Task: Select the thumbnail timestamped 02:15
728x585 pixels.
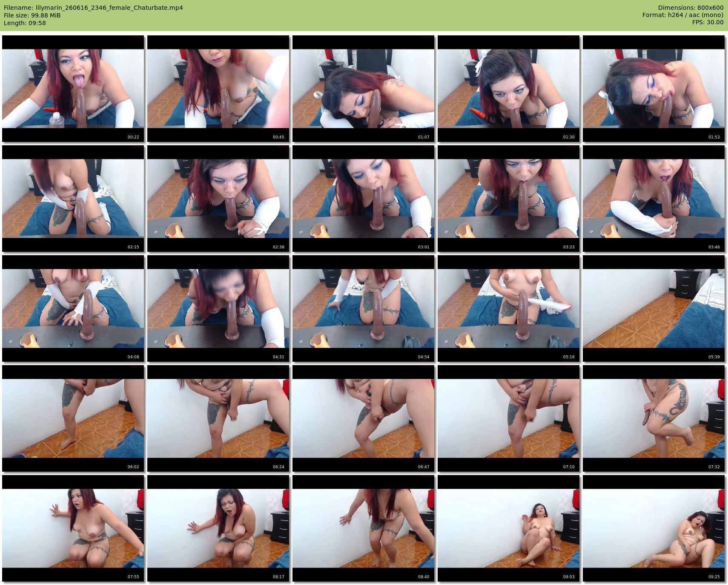Action: coord(73,199)
